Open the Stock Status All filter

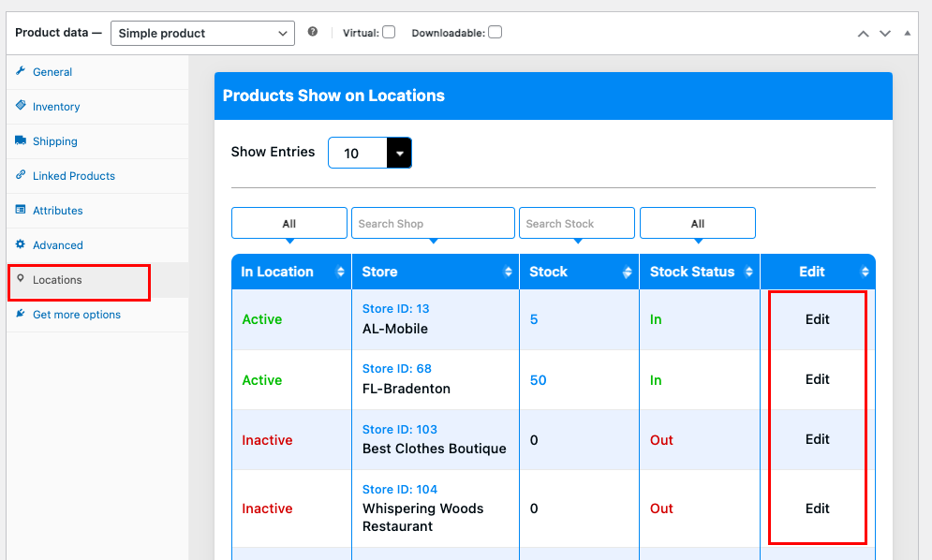coord(698,224)
